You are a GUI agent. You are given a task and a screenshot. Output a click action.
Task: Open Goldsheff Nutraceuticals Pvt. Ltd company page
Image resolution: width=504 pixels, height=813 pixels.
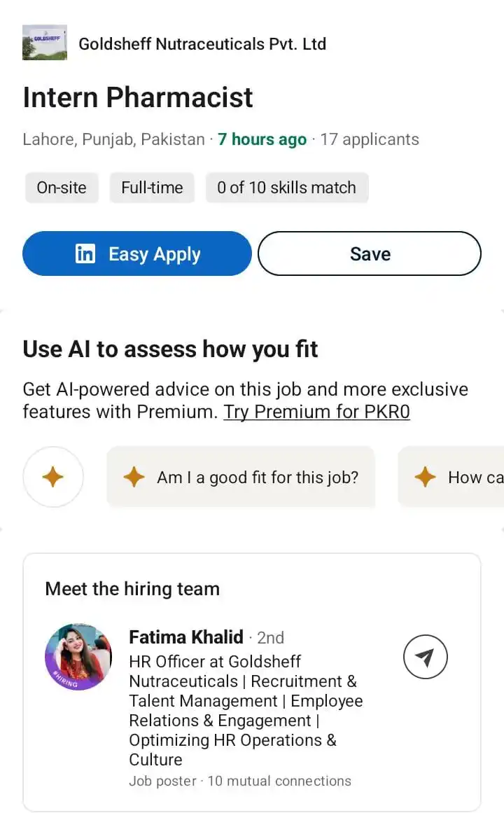pyautogui.click(x=202, y=44)
